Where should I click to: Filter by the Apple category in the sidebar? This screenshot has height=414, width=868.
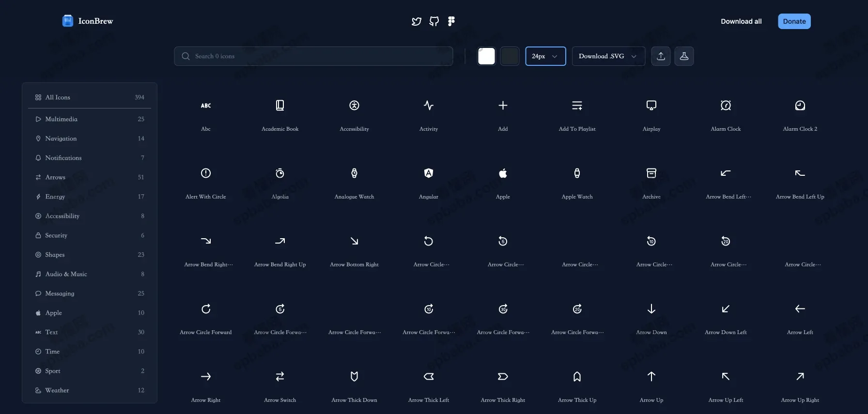click(x=90, y=313)
